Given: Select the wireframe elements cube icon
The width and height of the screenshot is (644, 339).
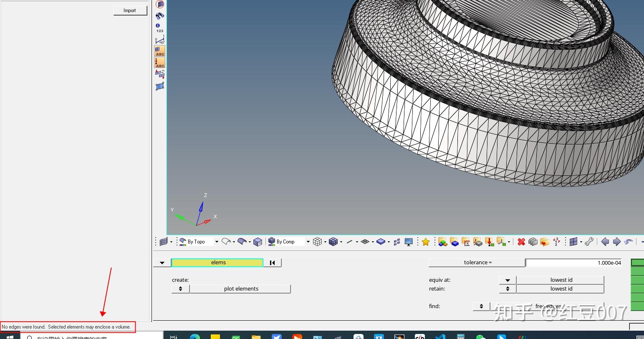Looking at the screenshot, I should tap(318, 242).
